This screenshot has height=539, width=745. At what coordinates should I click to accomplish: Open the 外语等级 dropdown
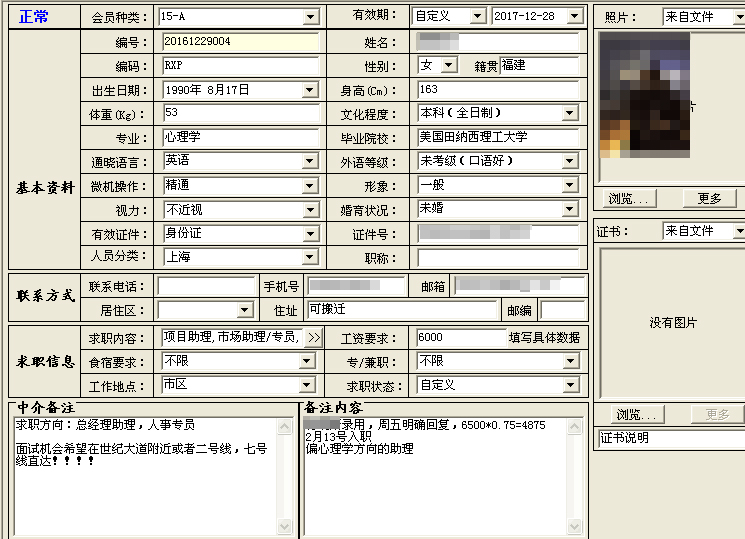(569, 162)
